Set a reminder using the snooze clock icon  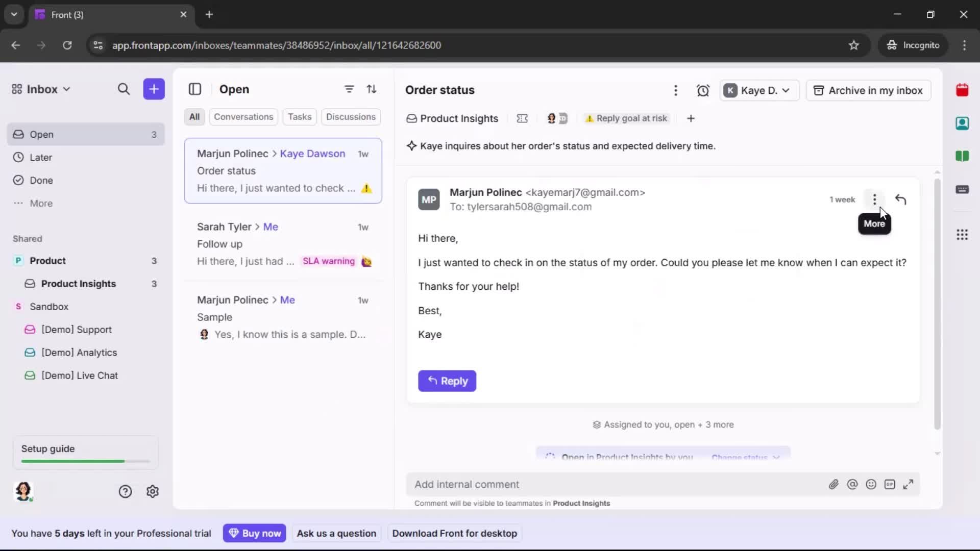click(703, 90)
